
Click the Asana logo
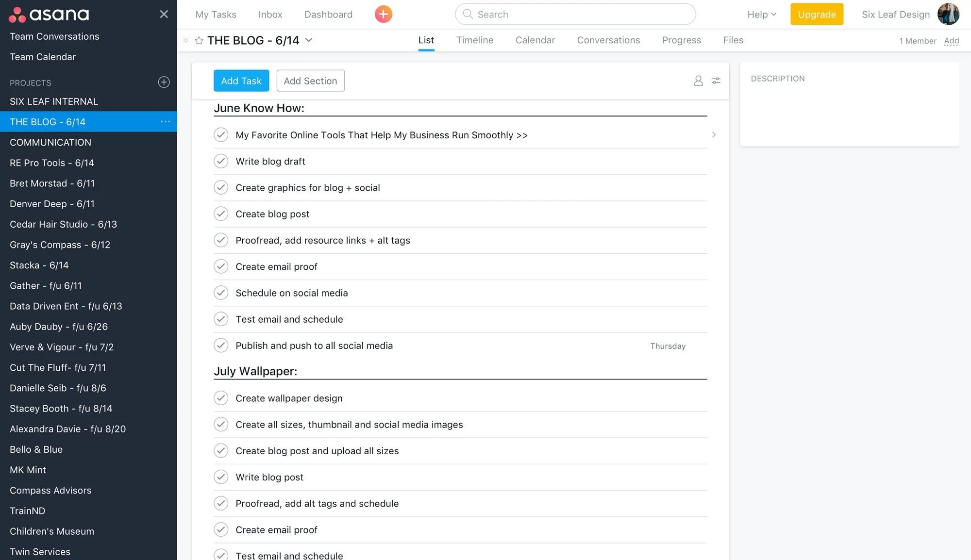(x=49, y=14)
